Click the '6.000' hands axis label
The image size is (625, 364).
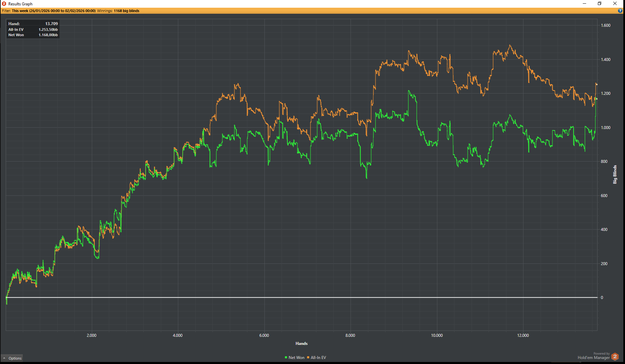point(264,336)
